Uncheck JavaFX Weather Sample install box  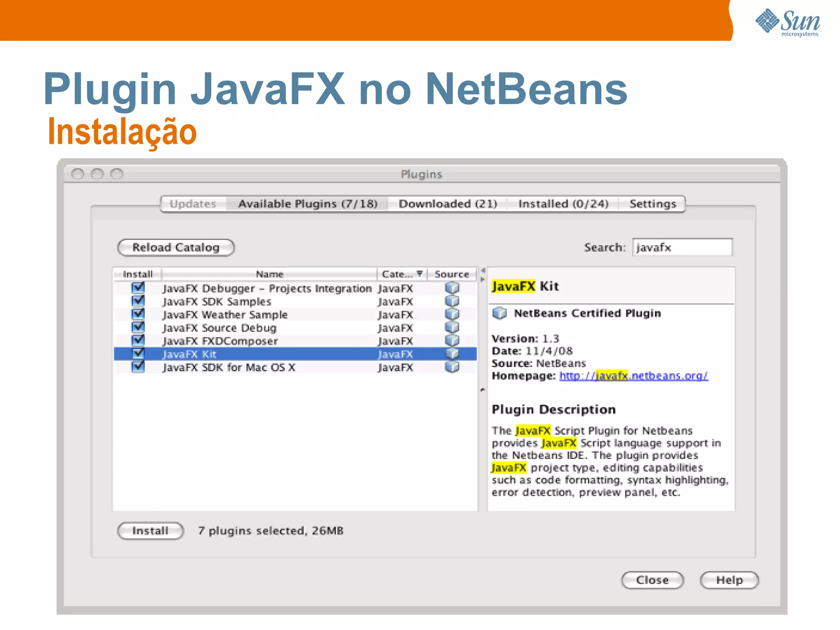click(138, 314)
